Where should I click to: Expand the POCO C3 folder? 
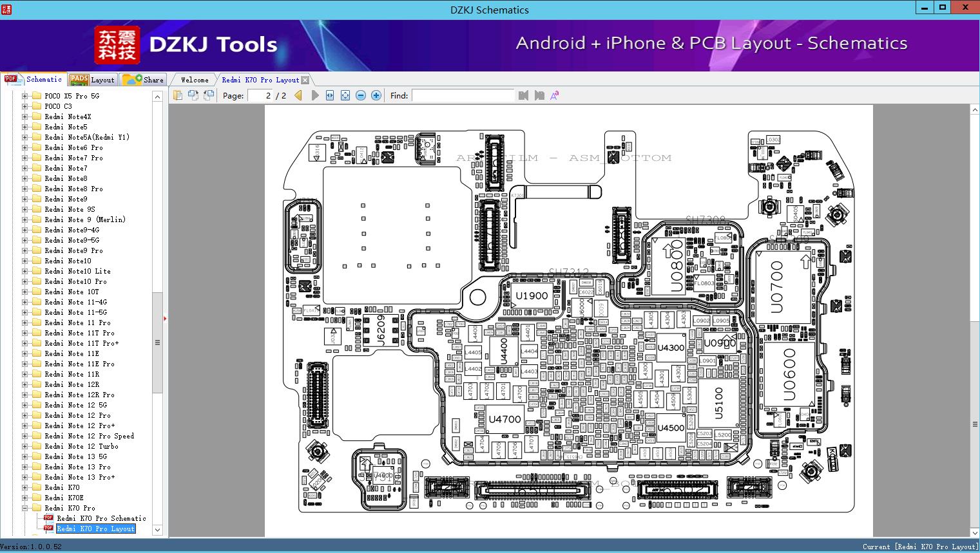25,106
